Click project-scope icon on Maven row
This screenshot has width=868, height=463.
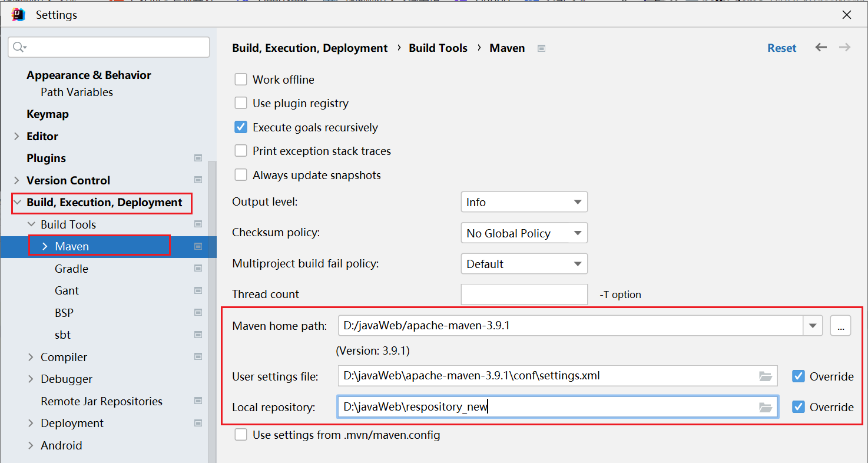pos(198,246)
